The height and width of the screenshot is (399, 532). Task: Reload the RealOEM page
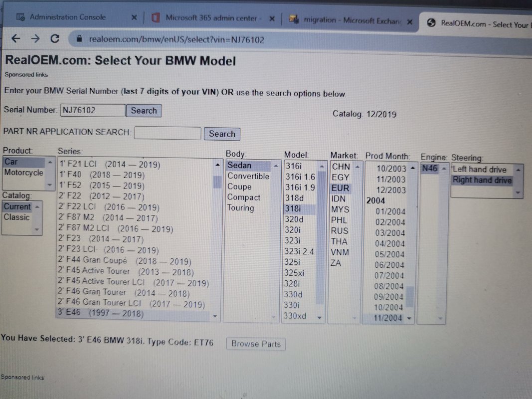click(55, 39)
